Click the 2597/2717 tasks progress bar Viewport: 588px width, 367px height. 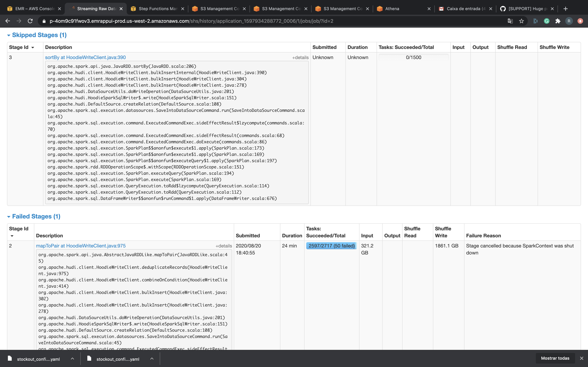point(331,246)
